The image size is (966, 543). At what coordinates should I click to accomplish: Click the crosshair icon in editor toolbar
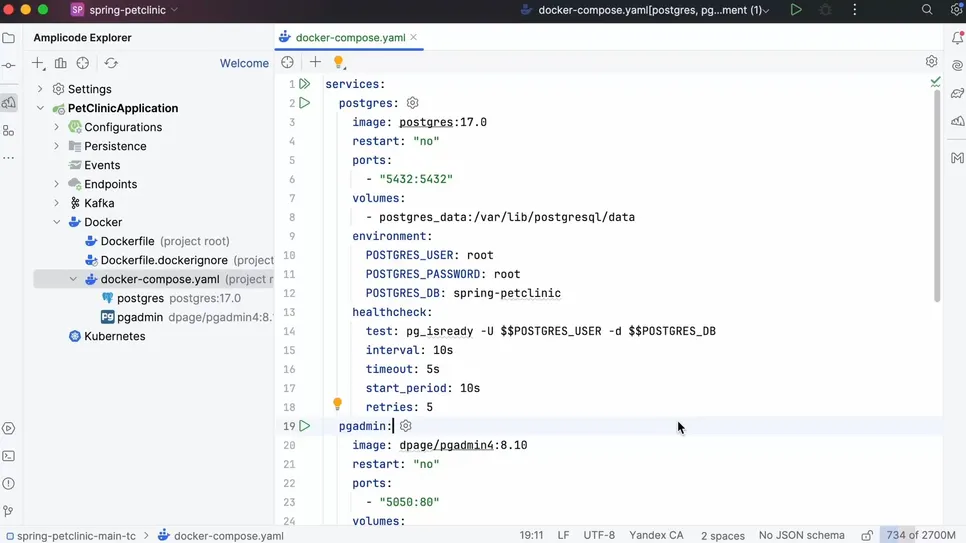click(x=287, y=62)
